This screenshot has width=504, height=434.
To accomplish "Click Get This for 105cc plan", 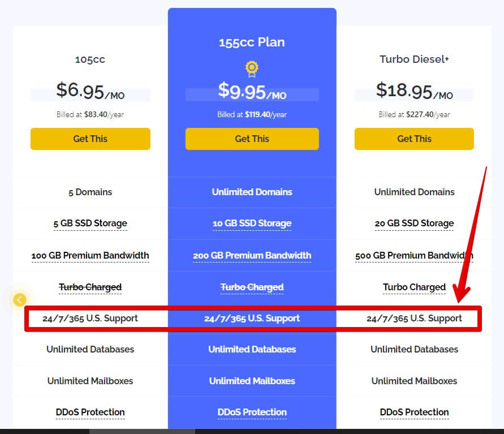I will coord(91,139).
